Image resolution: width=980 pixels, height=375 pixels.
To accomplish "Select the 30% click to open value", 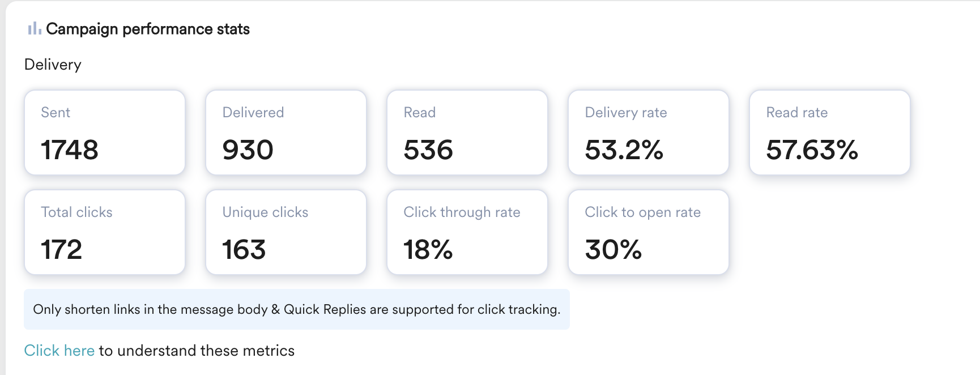I will [x=613, y=250].
